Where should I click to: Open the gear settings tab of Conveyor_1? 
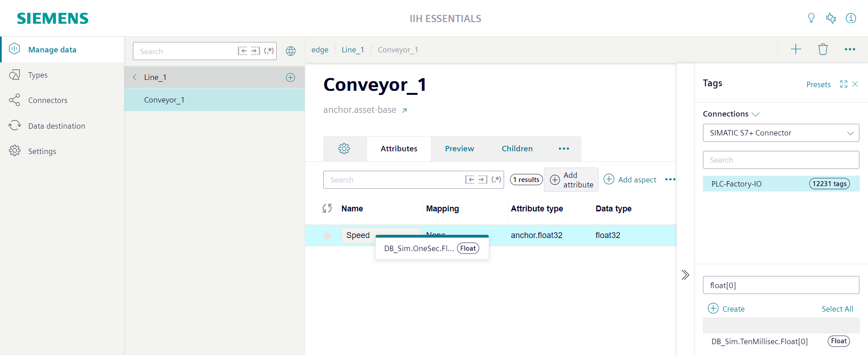(x=344, y=149)
